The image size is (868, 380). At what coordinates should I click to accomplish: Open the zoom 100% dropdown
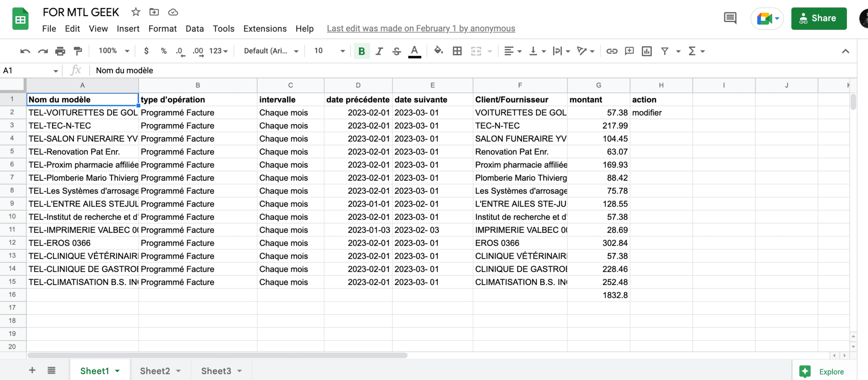click(114, 51)
